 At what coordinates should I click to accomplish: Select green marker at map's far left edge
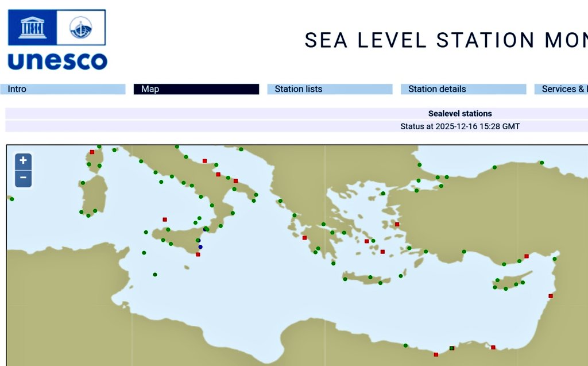[12, 199]
